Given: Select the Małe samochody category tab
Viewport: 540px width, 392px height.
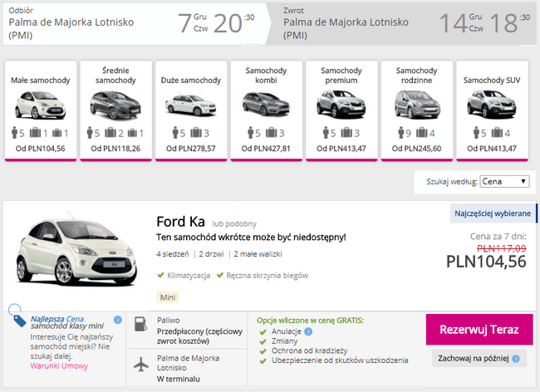Looking at the screenshot, I should coord(41,110).
